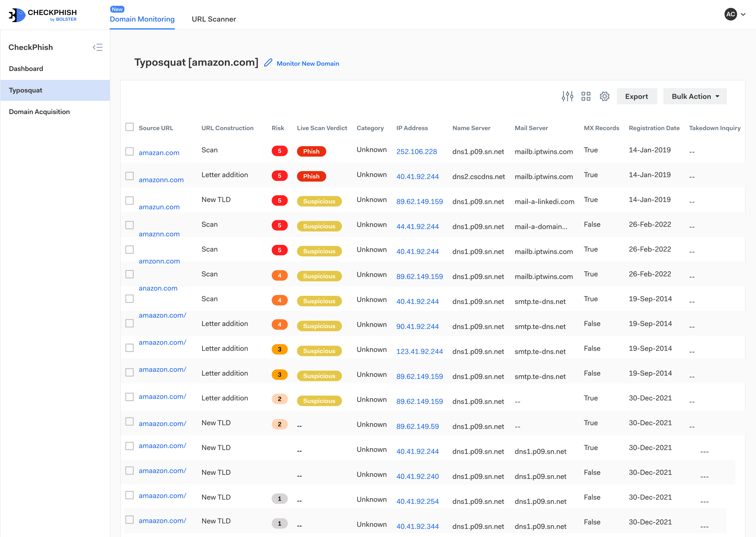Viewport: 756px width, 537px height.
Task: Expand the account menu chevron
Action: 743,14
